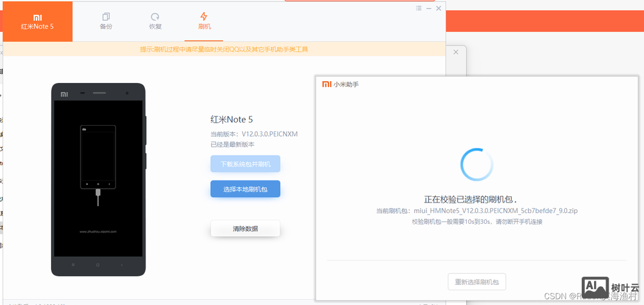The width and height of the screenshot is (644, 305).
Task: Click the 刷机 lightning bolt icon
Action: click(x=204, y=16)
